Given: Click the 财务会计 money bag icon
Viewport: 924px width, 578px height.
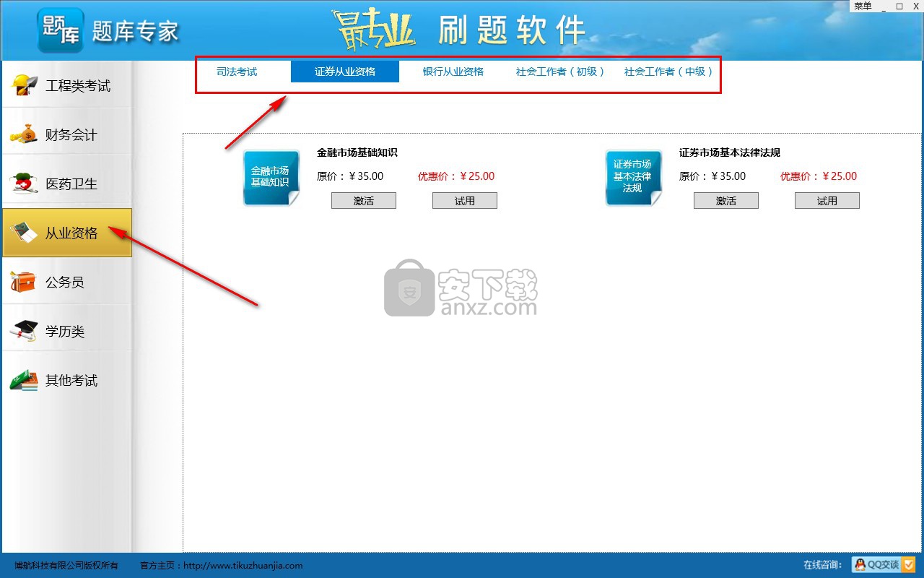Looking at the screenshot, I should point(24,134).
